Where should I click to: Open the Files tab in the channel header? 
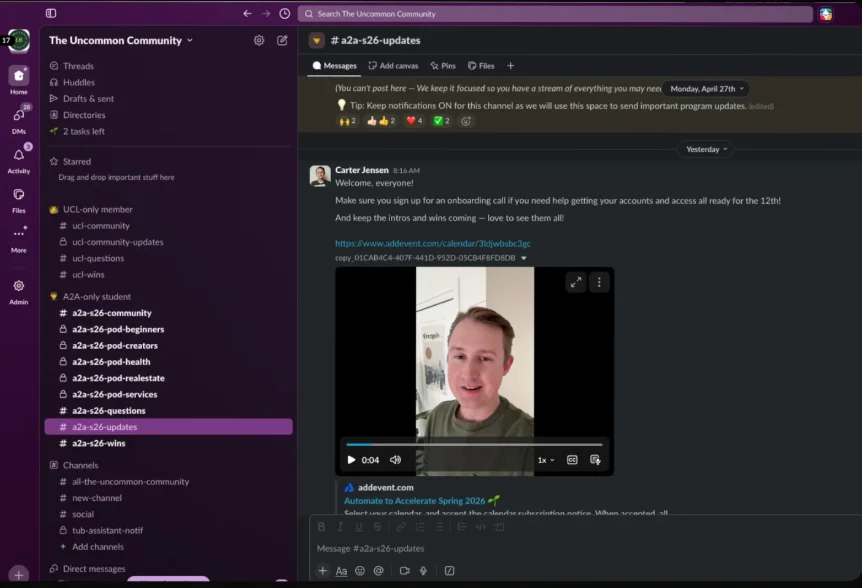point(481,66)
